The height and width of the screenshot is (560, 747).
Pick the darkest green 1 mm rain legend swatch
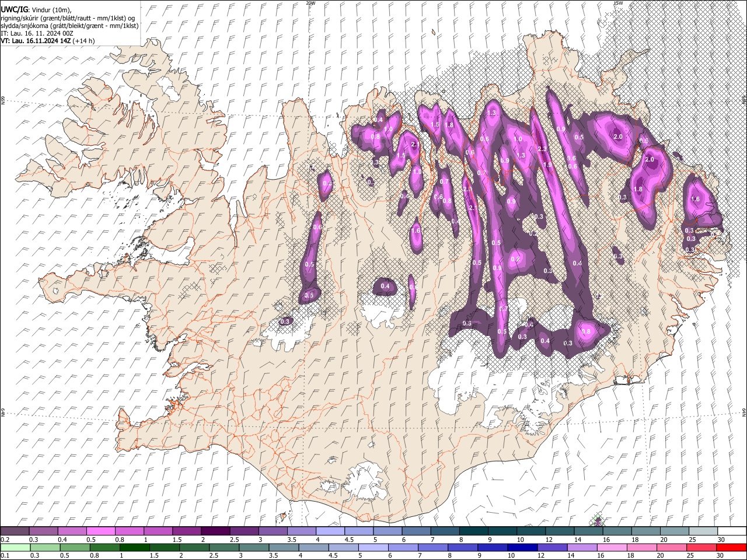(134, 547)
